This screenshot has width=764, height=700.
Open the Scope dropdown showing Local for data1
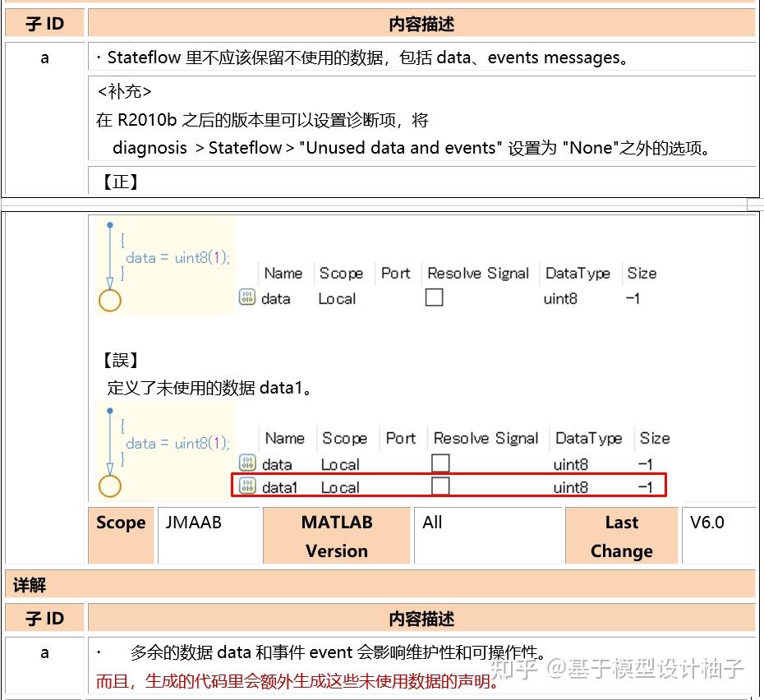coord(340,486)
